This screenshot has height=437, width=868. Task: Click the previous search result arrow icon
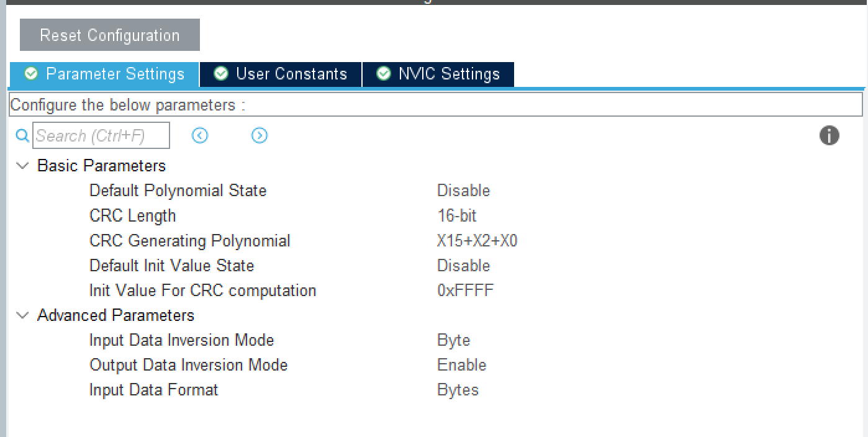tap(200, 135)
